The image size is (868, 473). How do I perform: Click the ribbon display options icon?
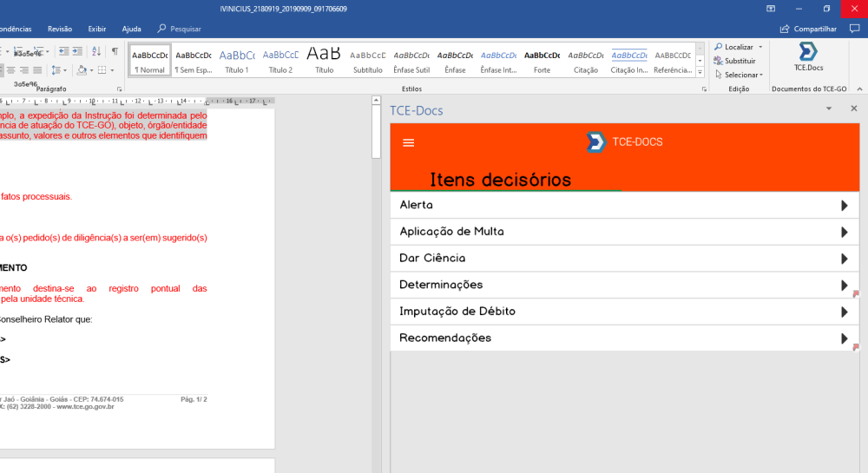coord(770,9)
